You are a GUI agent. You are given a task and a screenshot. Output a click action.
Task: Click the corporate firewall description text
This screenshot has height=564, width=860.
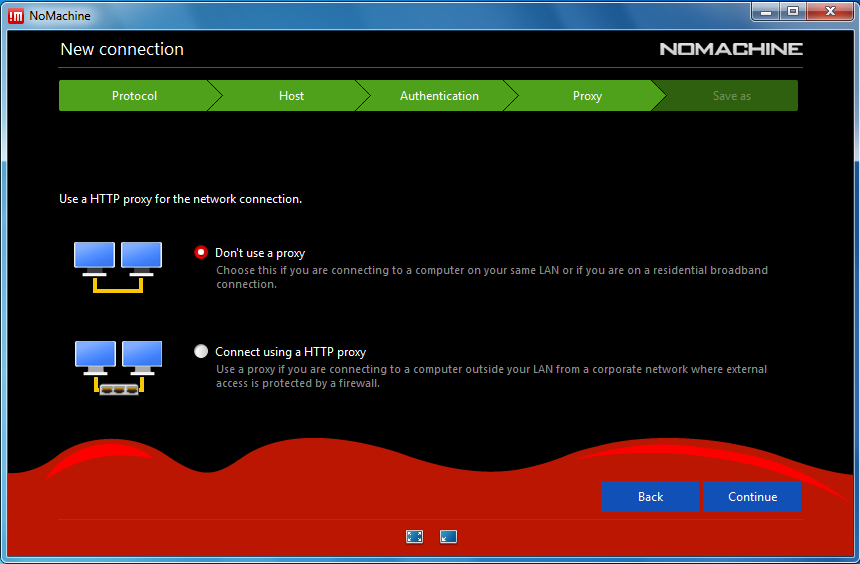[492, 376]
